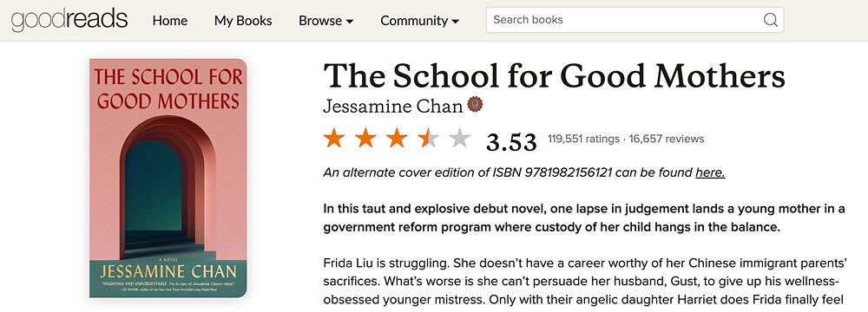Click the Goodreads logo

click(x=69, y=20)
